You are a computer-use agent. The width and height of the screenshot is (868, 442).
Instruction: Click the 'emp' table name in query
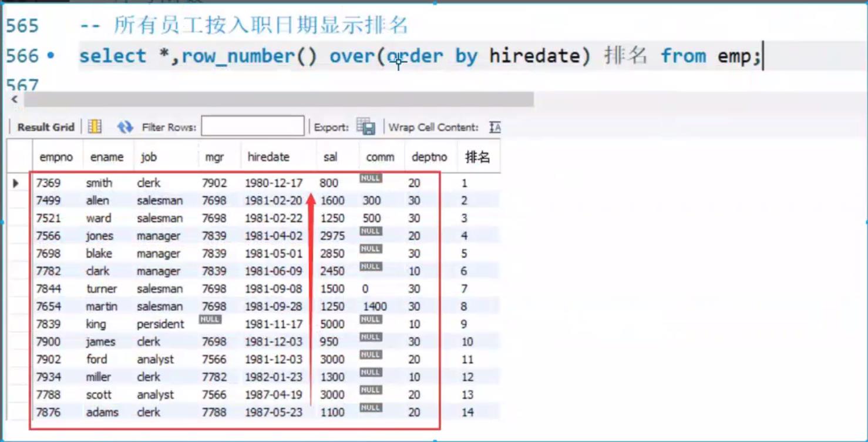pyautogui.click(x=735, y=56)
